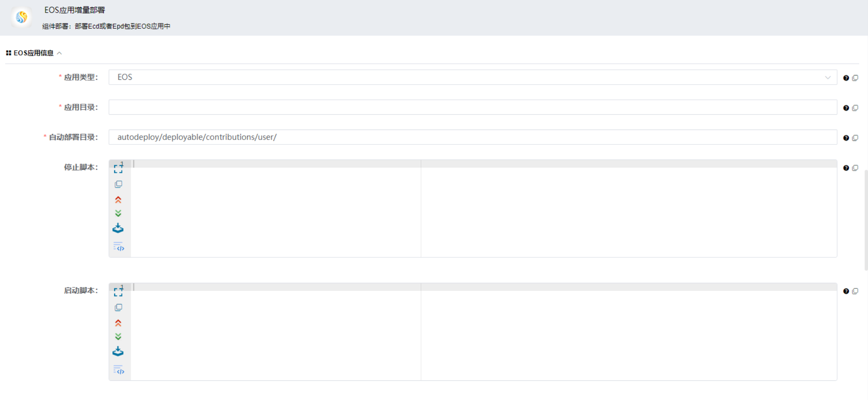Open the 启动脚本 editor in fullscreen
868x400 pixels.
tap(118, 291)
